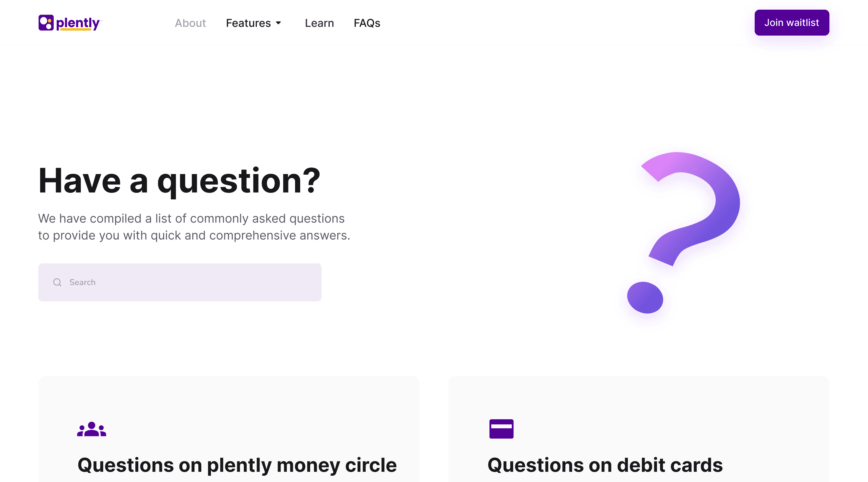Image resolution: width=868 pixels, height=482 pixels.
Task: Click the magnifier icon in search box
Action: 57,282
